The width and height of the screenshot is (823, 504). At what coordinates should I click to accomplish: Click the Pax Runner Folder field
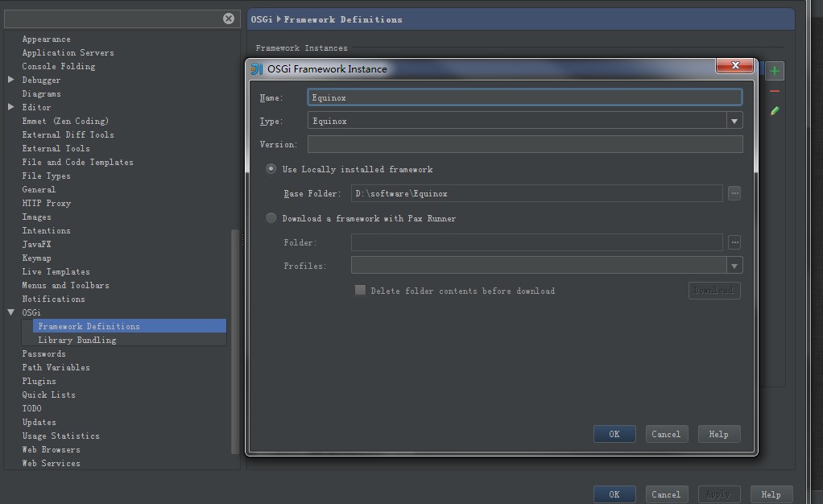tap(537, 242)
